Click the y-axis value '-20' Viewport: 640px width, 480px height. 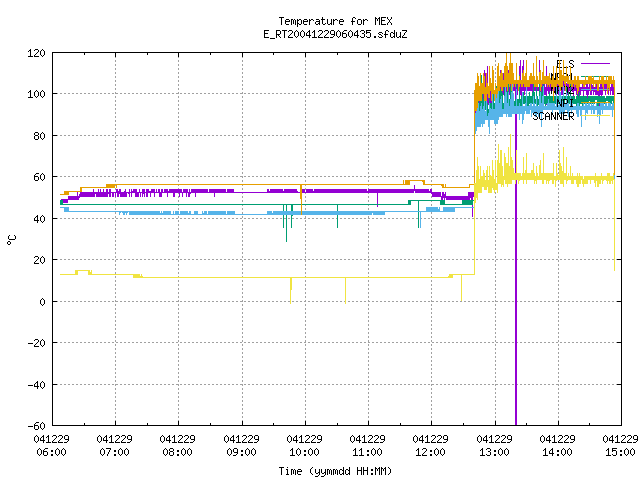[x=36, y=343]
